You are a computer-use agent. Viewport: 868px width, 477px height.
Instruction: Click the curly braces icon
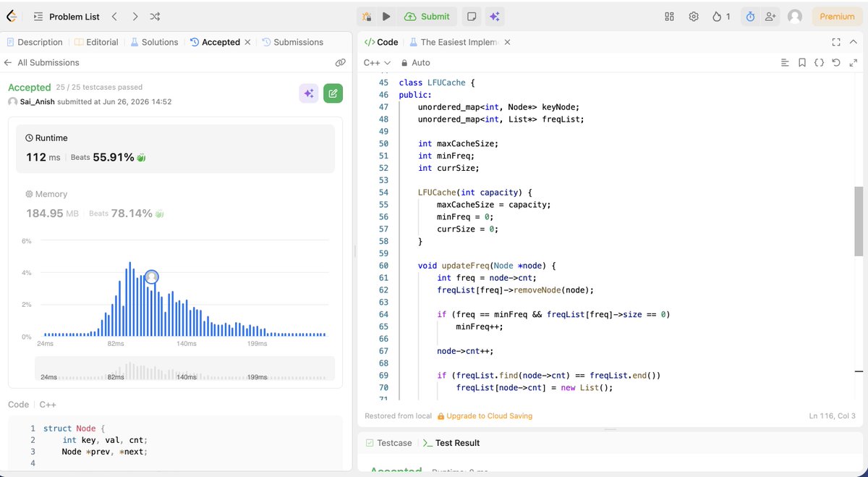pyautogui.click(x=819, y=63)
